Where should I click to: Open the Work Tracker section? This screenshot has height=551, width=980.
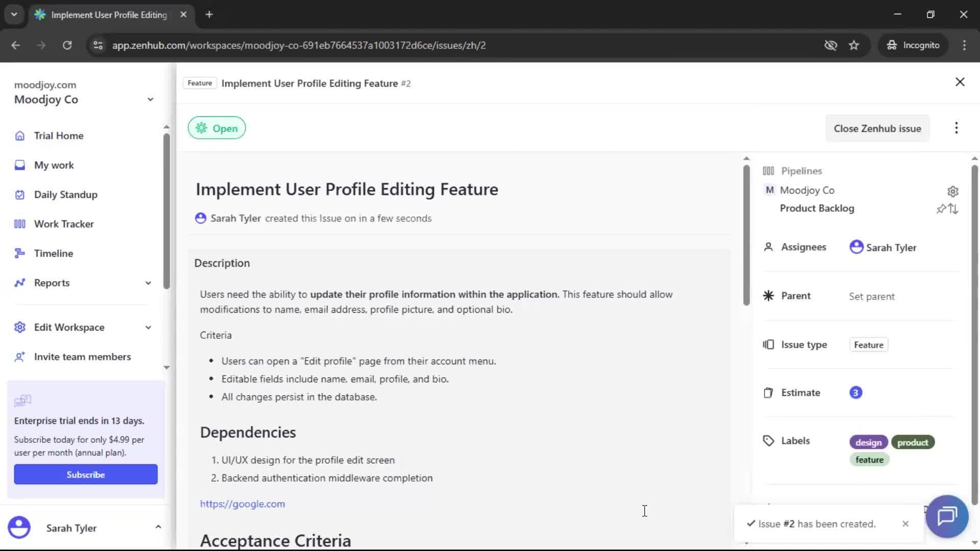point(64,223)
